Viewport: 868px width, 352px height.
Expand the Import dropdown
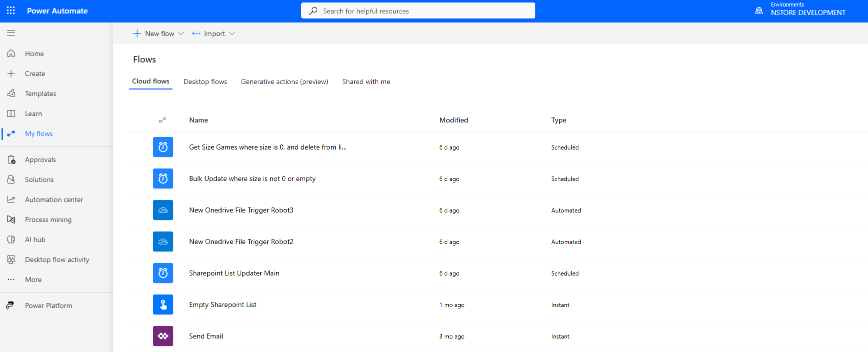pyautogui.click(x=232, y=33)
